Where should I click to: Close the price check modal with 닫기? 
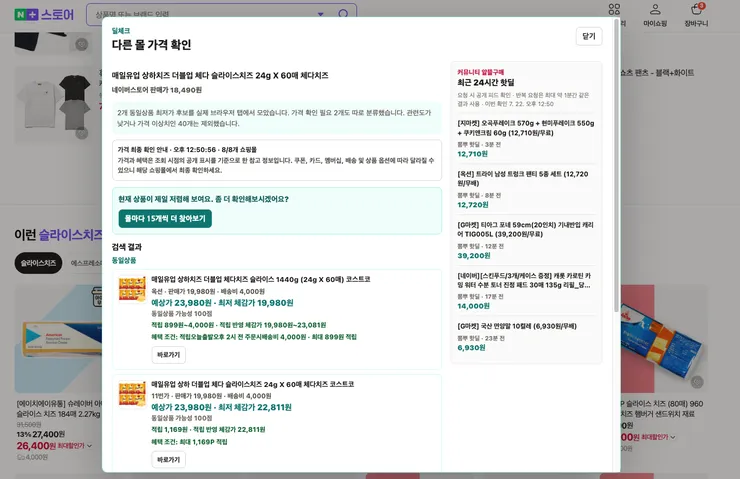point(589,36)
